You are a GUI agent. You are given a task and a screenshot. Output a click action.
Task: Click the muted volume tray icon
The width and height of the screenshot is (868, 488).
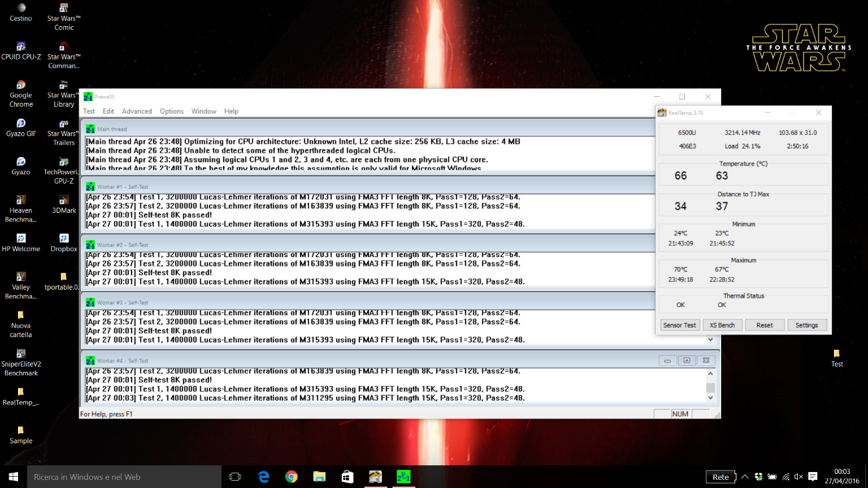point(799,477)
